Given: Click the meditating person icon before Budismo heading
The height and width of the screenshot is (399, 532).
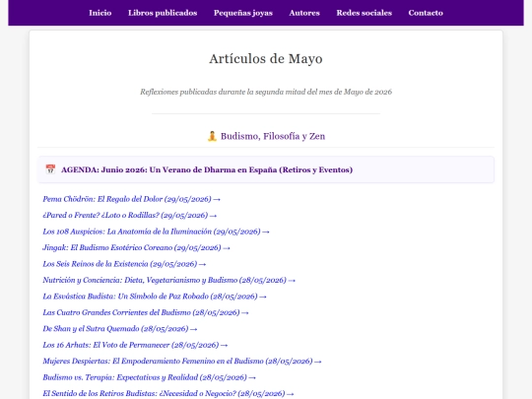Looking at the screenshot, I should tap(212, 136).
